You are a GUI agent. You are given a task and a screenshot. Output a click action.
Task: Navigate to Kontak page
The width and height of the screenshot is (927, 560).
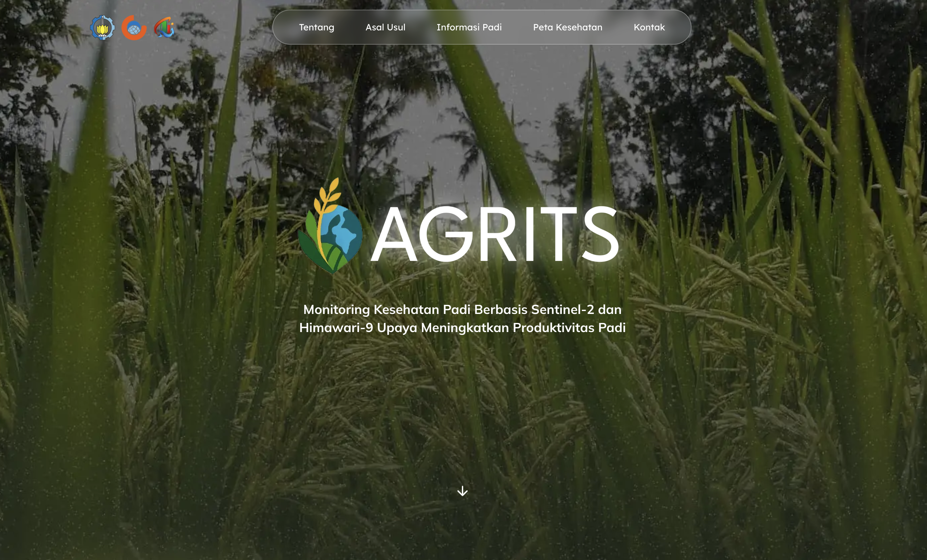point(649,27)
